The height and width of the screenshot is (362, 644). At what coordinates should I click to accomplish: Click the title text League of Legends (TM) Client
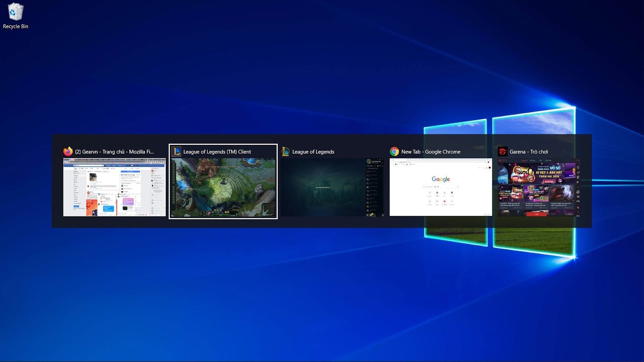[x=217, y=152]
